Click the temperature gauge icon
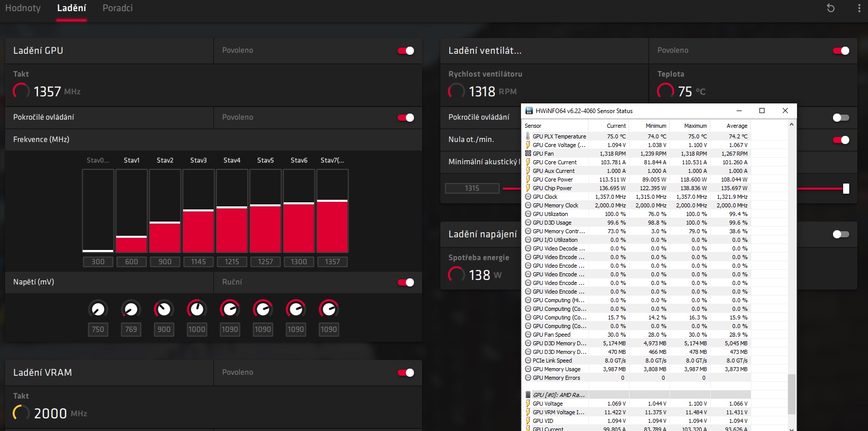 (x=665, y=91)
